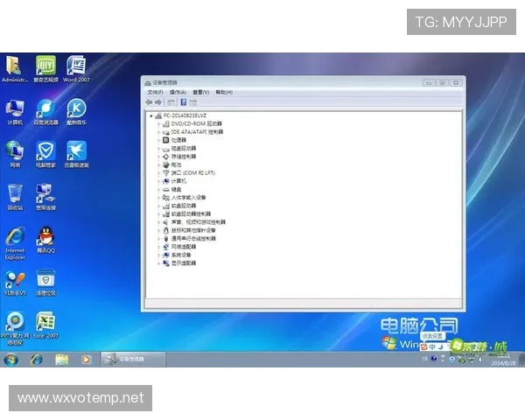Open the 酷狗音乐 desktop icon

pos(76,108)
